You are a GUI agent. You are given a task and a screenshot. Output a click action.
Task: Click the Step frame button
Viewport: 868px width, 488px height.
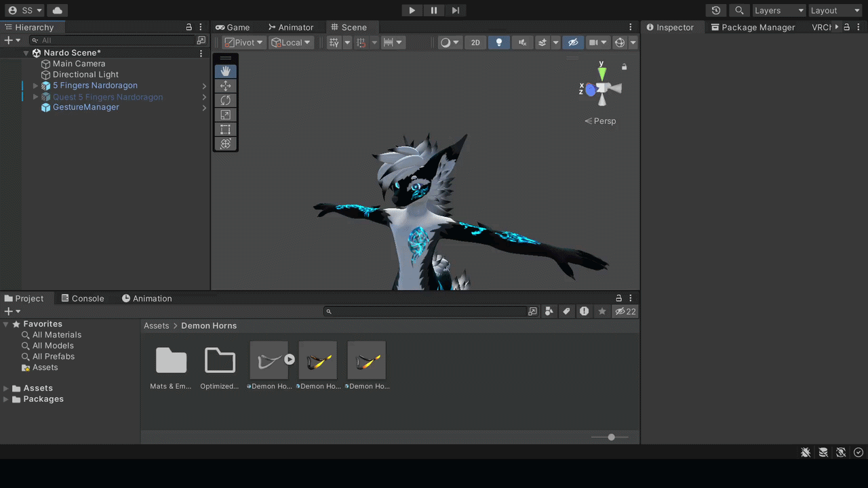[456, 10]
